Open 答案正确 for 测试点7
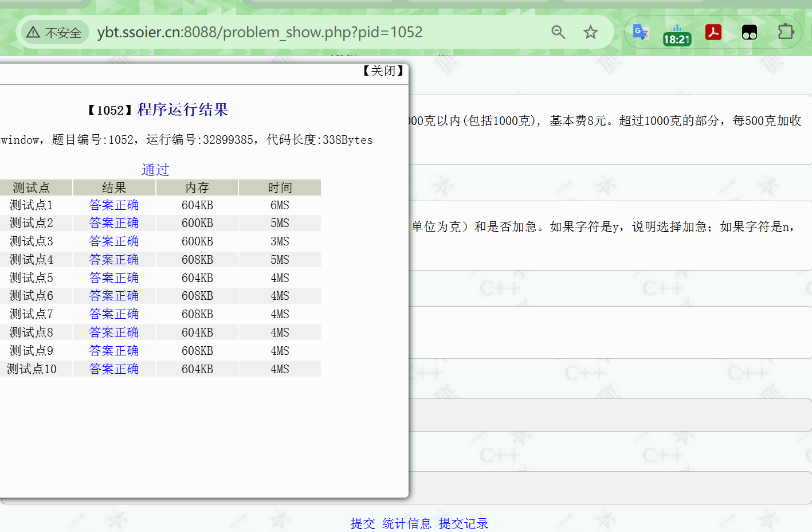The width and height of the screenshot is (812, 532). [114, 314]
